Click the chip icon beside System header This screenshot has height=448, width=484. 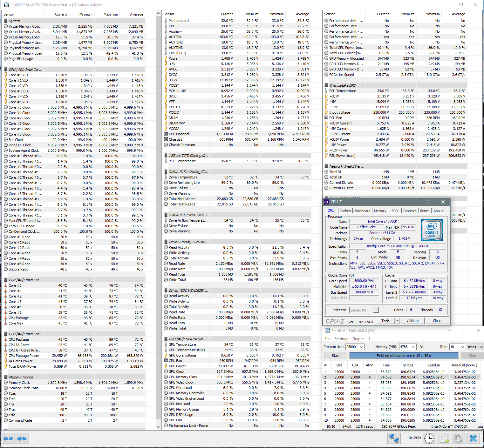pos(6,21)
